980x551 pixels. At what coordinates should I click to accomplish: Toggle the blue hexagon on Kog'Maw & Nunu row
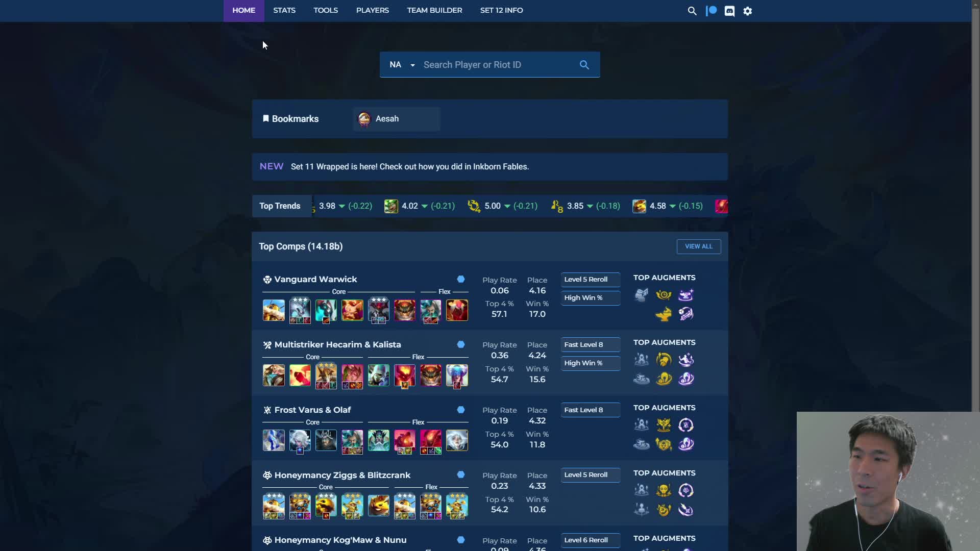[461, 540]
